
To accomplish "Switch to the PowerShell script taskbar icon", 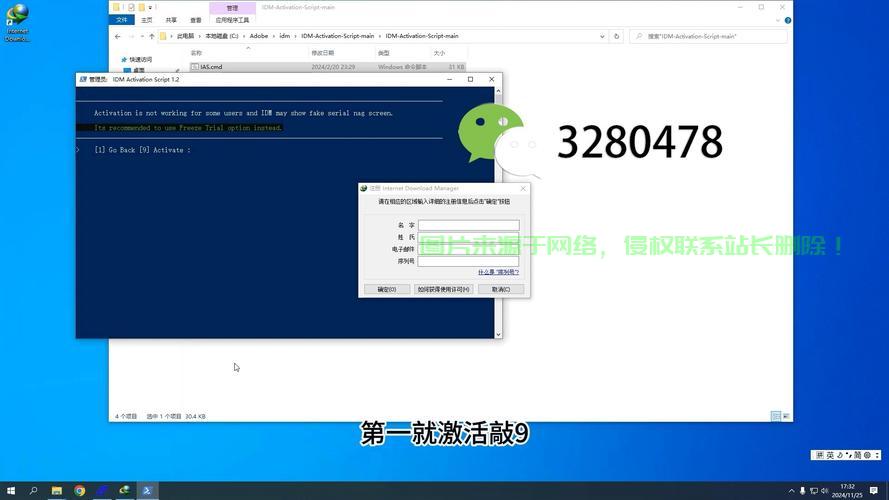I will (x=147, y=490).
